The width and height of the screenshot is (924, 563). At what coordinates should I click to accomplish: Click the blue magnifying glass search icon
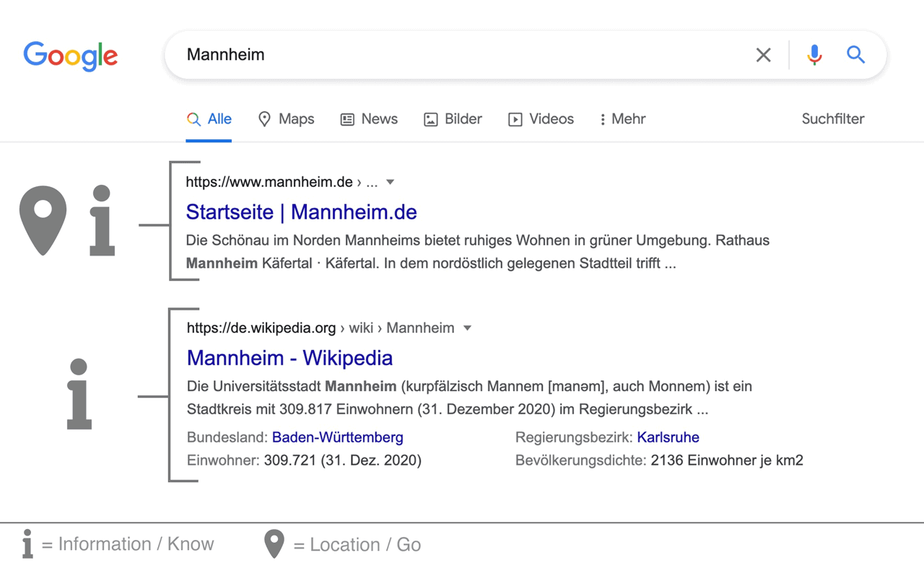point(855,55)
